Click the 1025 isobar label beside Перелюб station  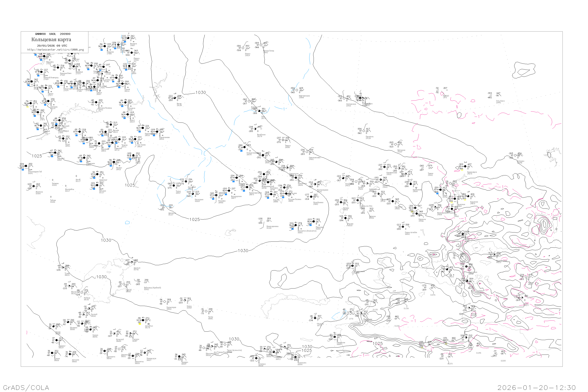point(37,156)
